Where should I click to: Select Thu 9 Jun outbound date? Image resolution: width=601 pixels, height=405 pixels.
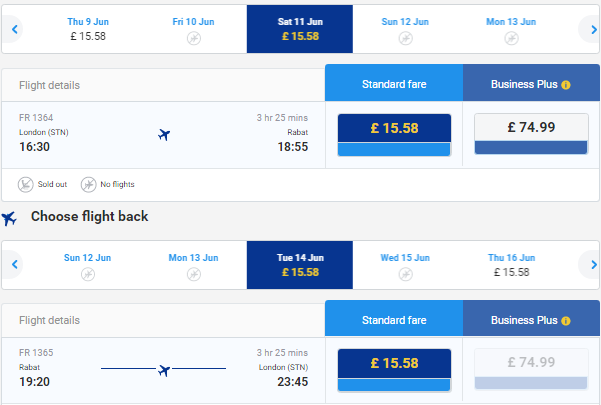point(88,29)
